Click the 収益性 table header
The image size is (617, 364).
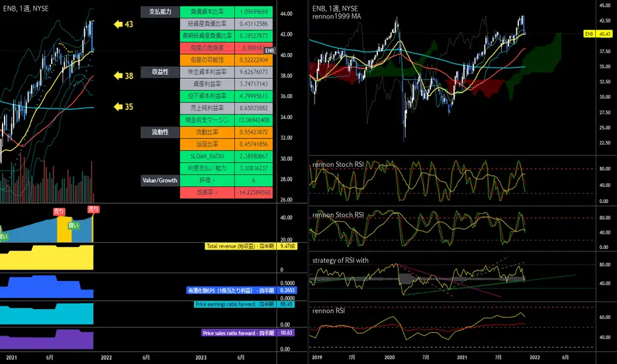(160, 72)
